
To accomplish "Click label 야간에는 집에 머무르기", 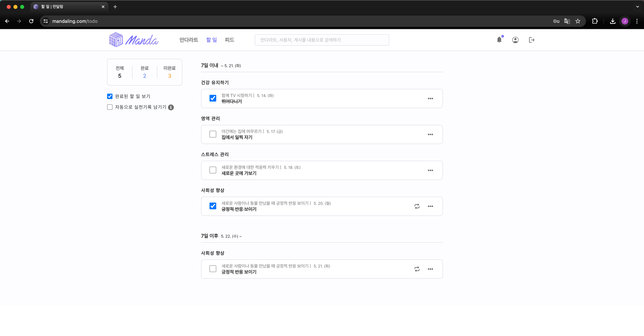I will [x=241, y=132].
